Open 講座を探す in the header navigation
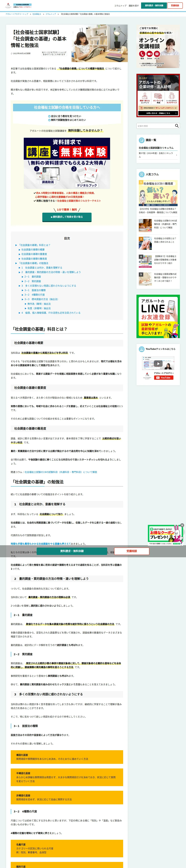Screen dimensions: 186x868 pos(134,6)
